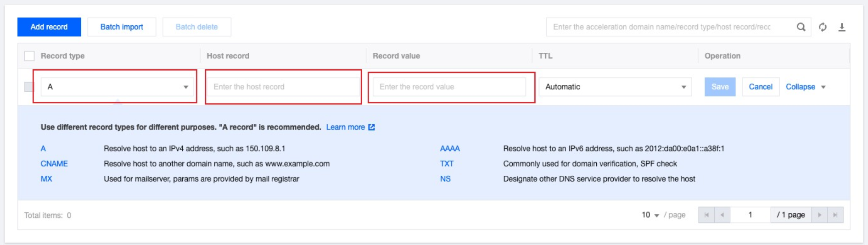Choose the CNAME record type link
The height and width of the screenshot is (245, 868).
click(54, 164)
